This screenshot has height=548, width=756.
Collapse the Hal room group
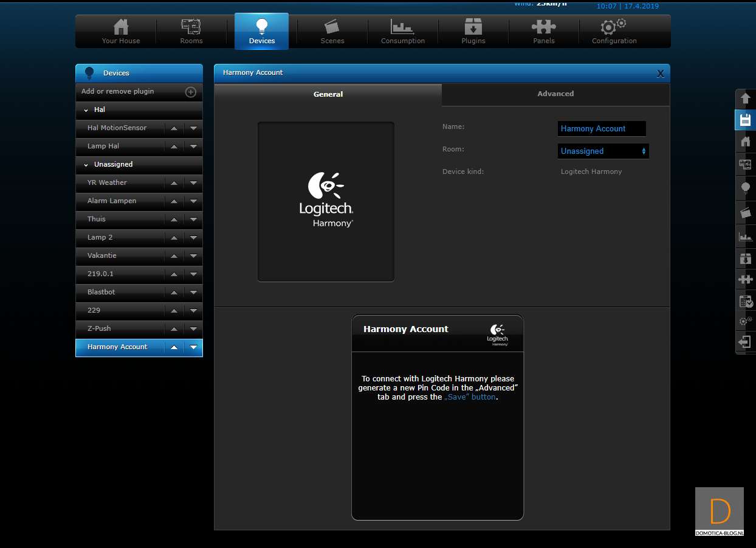point(86,110)
